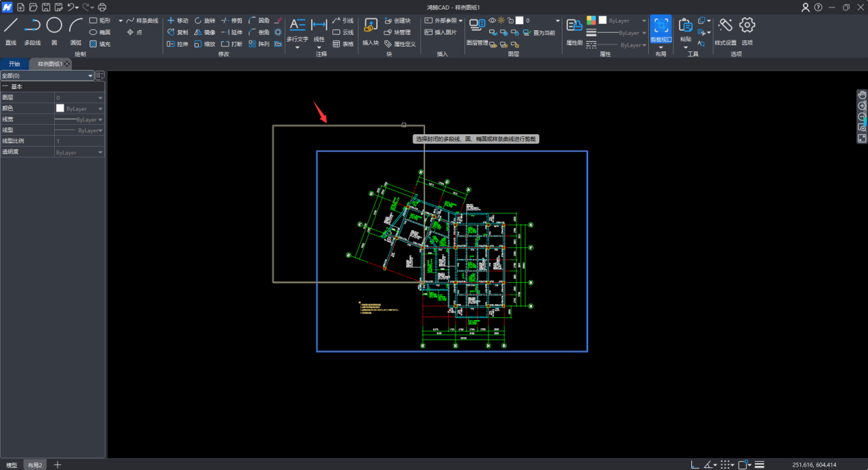Open 图层管理 (Layer Manager)
868x470 pixels.
(x=477, y=25)
